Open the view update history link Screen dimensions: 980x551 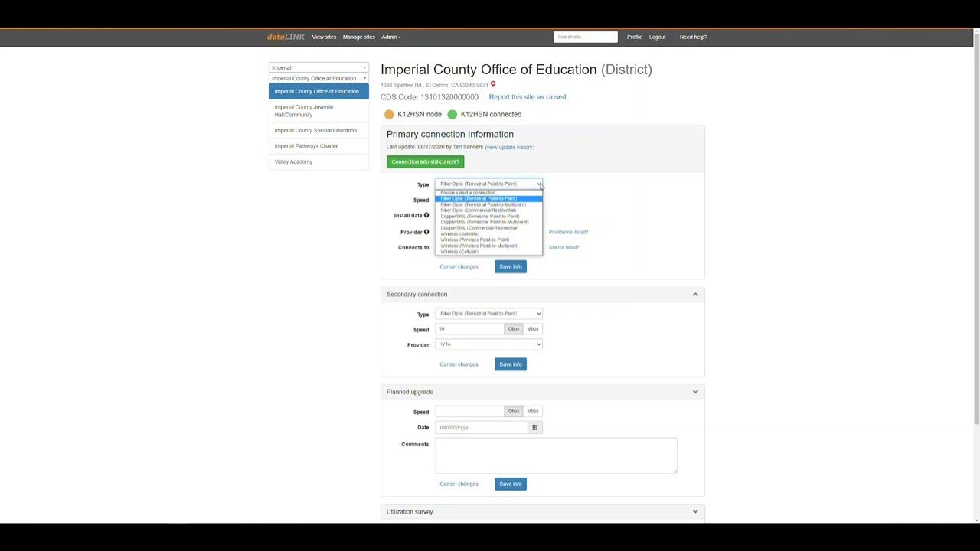pyautogui.click(x=510, y=147)
